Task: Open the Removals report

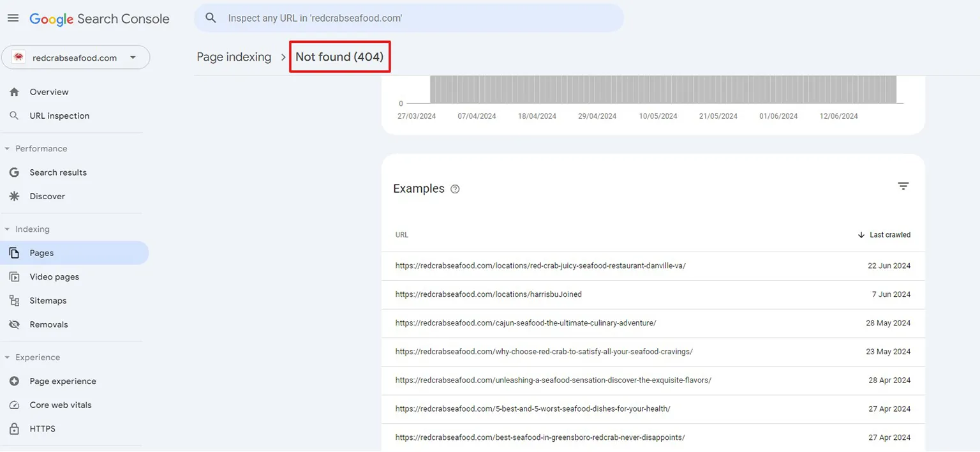Action: tap(48, 324)
